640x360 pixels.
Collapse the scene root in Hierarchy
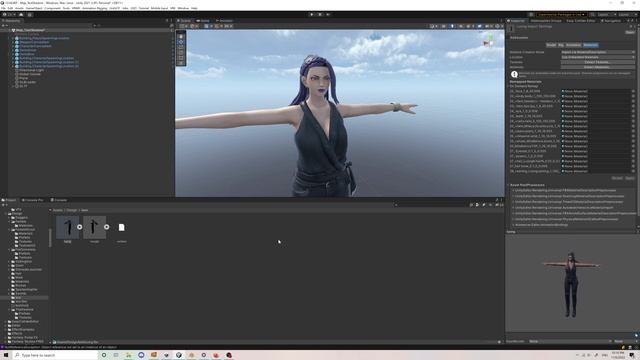10,30
